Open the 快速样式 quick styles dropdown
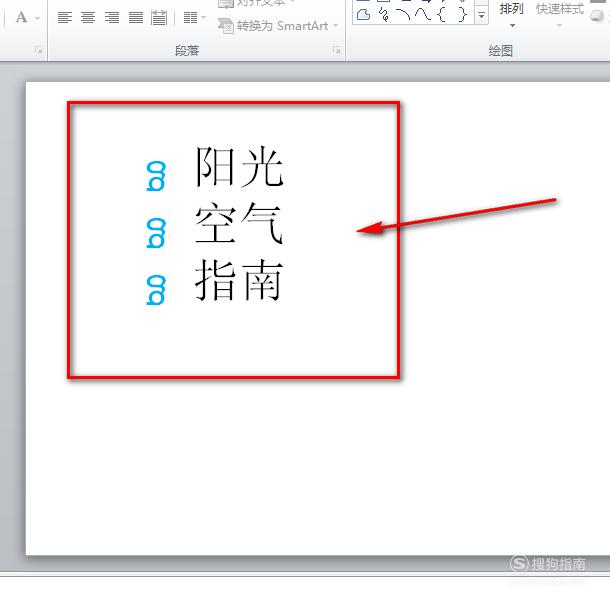 point(560,14)
